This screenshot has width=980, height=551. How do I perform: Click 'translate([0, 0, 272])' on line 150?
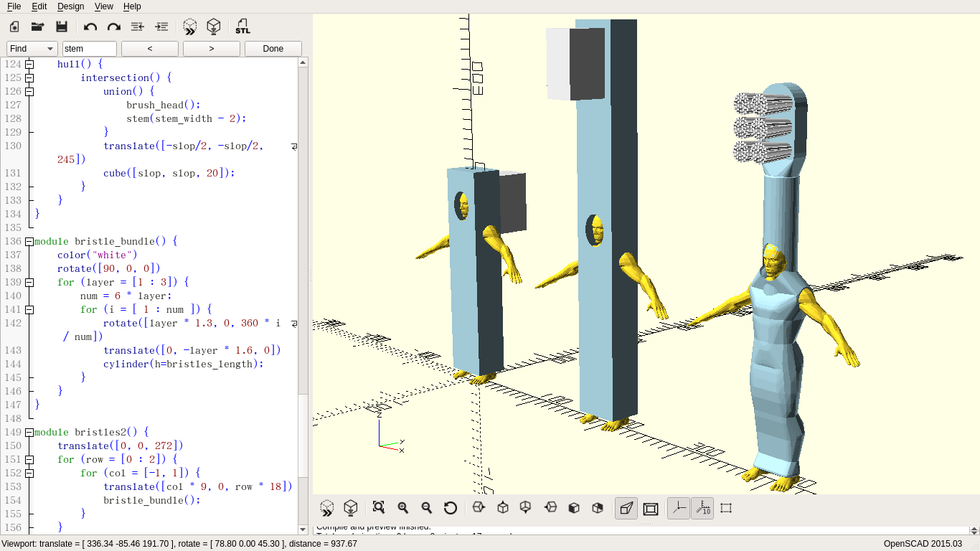point(121,446)
